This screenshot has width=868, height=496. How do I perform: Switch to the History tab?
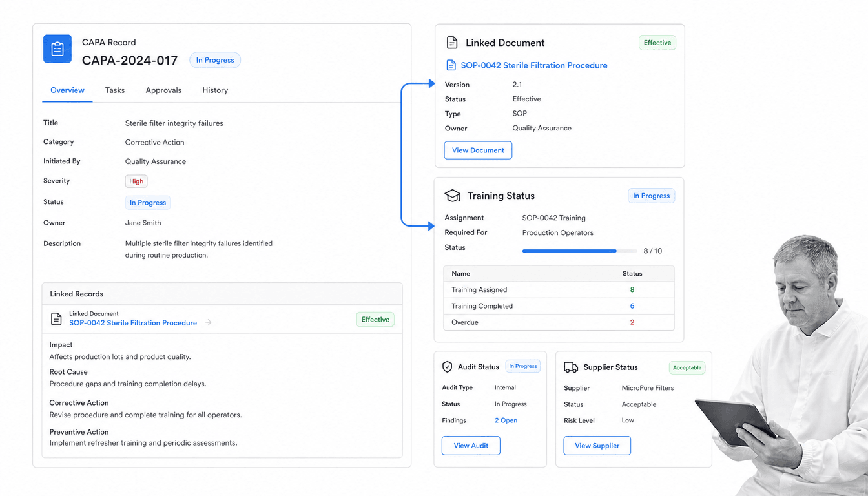point(215,90)
